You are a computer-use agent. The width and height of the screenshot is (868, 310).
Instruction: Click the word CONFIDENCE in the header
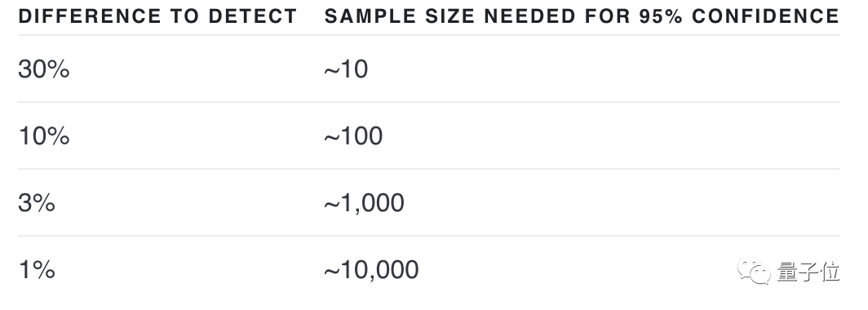point(765,16)
